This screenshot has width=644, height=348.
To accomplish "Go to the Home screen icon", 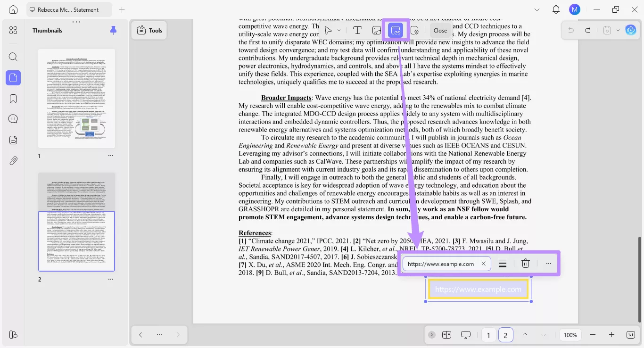I will 13,9.
